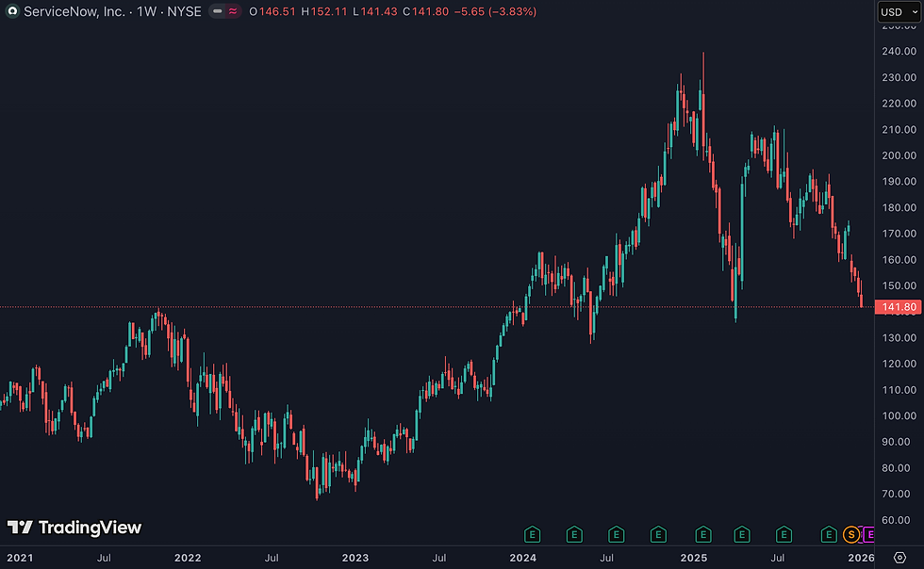The height and width of the screenshot is (569, 924).
Task: Click the 2025 label on the time axis
Action: point(694,558)
